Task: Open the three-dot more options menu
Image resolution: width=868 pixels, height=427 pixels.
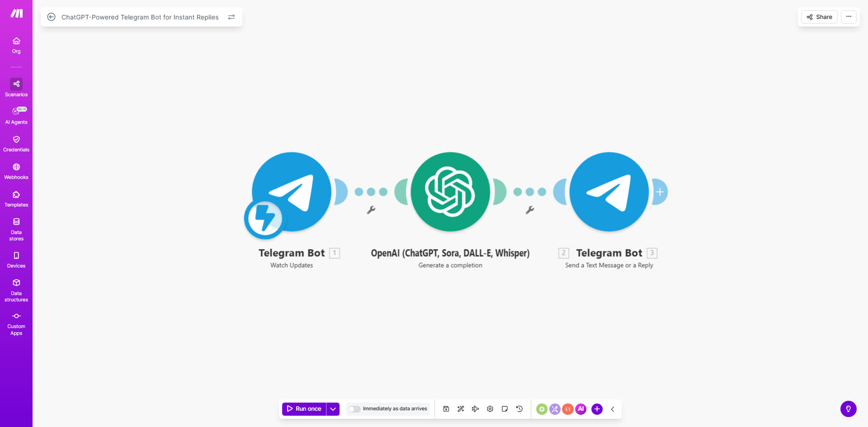Action: click(x=849, y=17)
